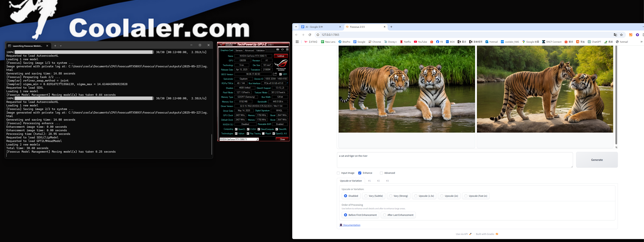Viewport: 644px width, 242px height.
Task: Expand the bookmarks overflow chevron
Action: point(642,42)
